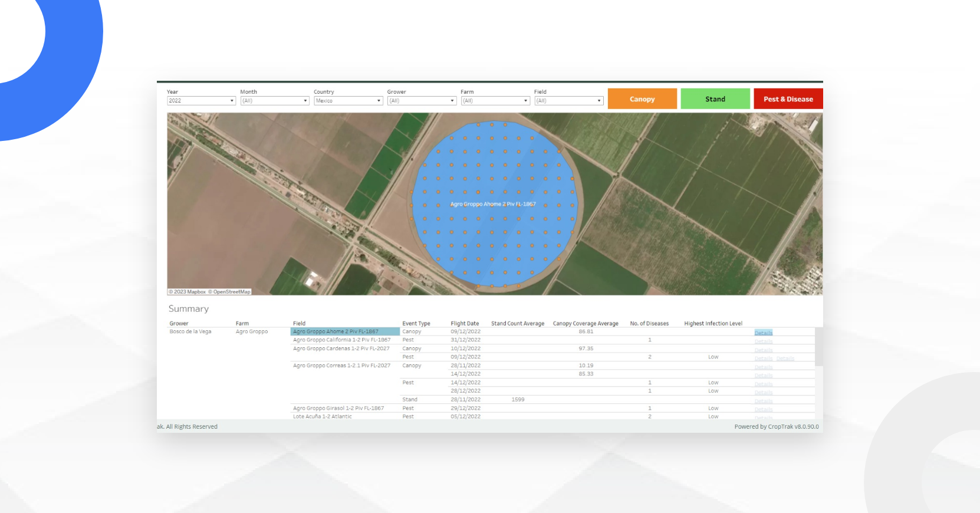Open the Farm filter dropdown
This screenshot has height=513, width=980.
click(495, 101)
